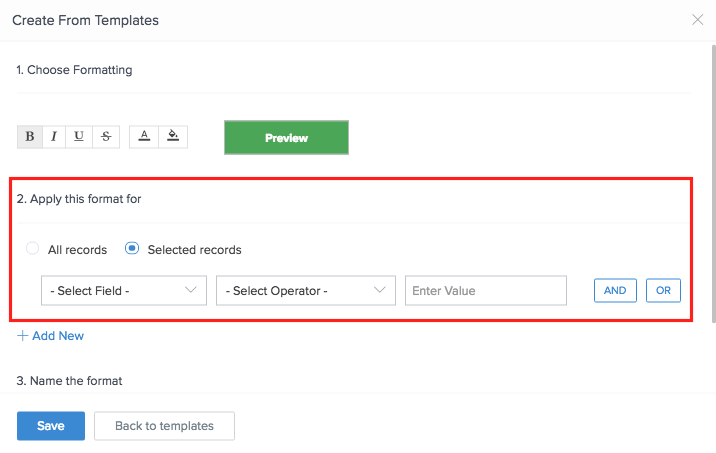Open the font color picker icon
Viewport: 716px width, 453px height.
(x=144, y=137)
